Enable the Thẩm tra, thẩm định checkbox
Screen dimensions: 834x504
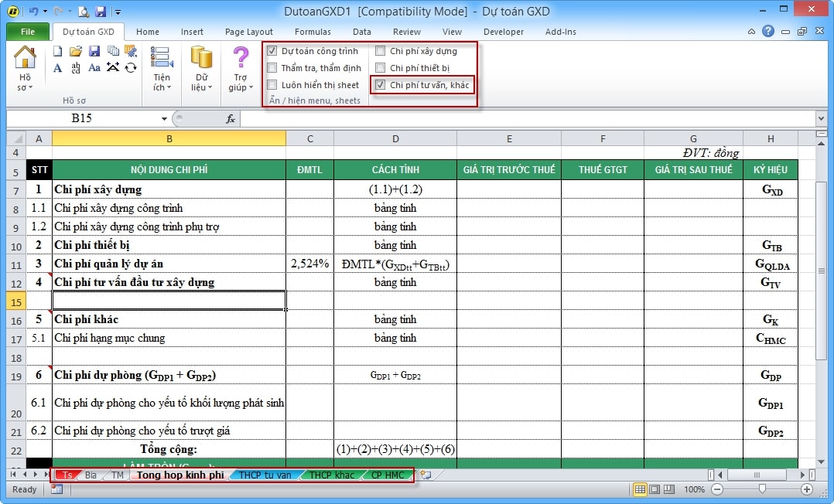click(272, 68)
